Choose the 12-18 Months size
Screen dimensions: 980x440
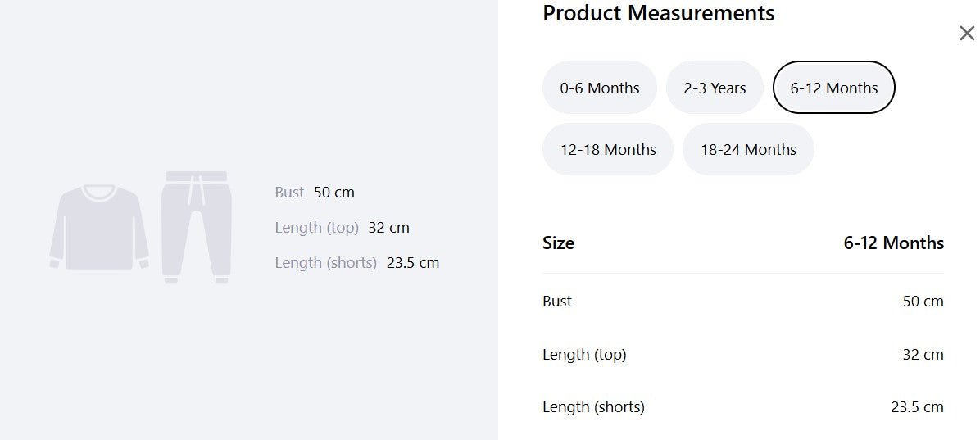point(607,149)
